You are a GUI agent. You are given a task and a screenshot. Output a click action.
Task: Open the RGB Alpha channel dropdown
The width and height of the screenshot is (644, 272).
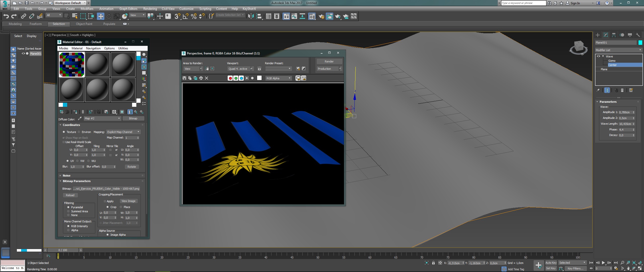(278, 78)
